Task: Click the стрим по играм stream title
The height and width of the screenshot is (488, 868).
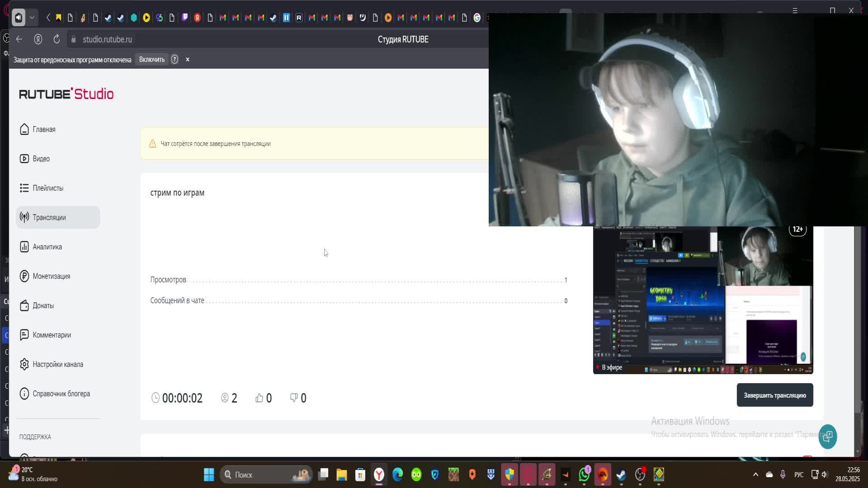Action: point(177,193)
